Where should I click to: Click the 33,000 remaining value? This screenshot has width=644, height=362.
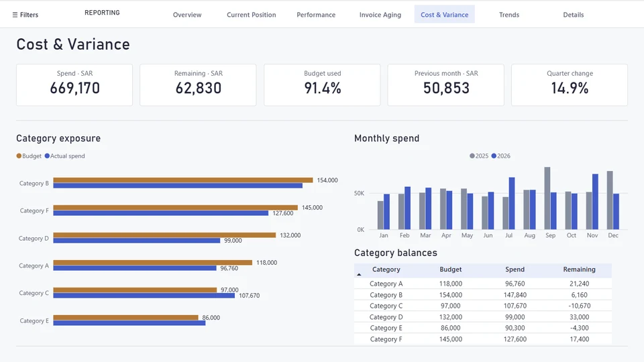(579, 317)
